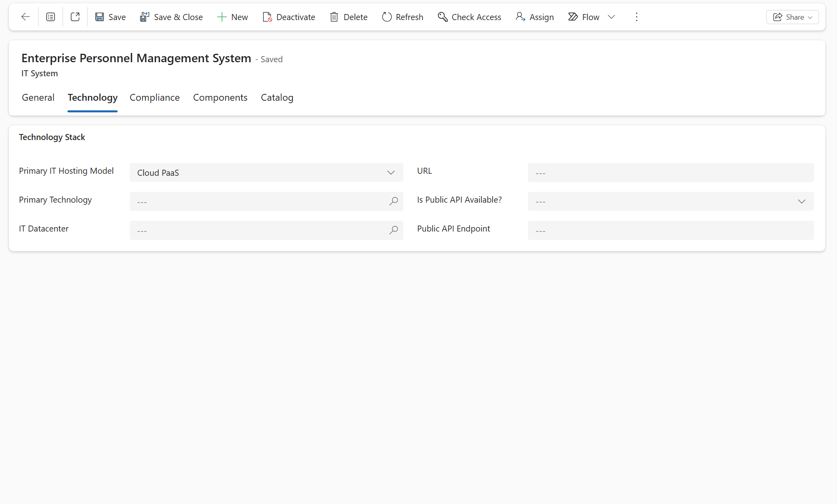Click the Check Access key icon
The image size is (837, 504).
[x=442, y=17]
